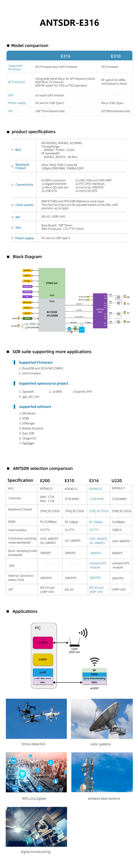This screenshot has height=868, width=138.
Task: Click the 'Supported opensource project' heading
Action: (x=43, y=384)
